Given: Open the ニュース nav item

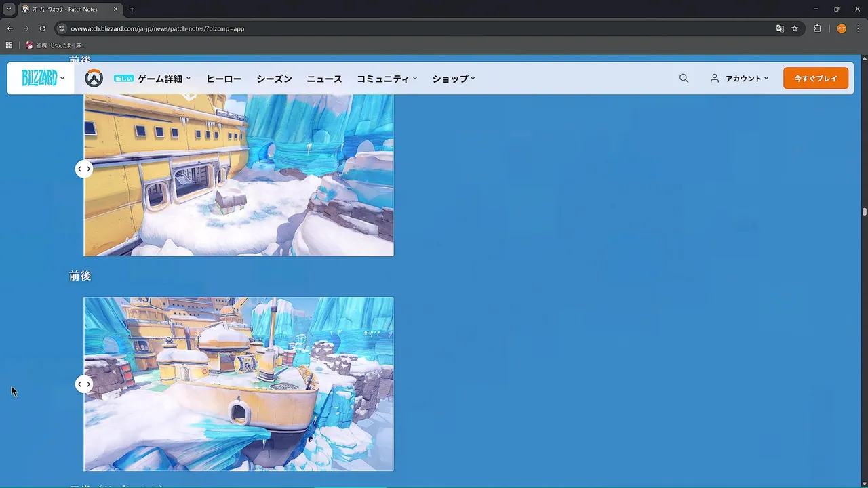Looking at the screenshot, I should pos(324,79).
